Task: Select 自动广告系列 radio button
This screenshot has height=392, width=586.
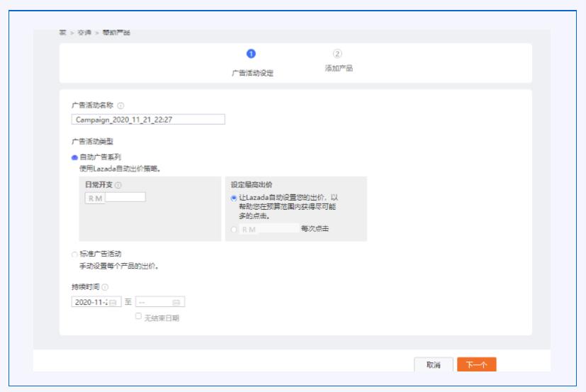Action: click(74, 157)
